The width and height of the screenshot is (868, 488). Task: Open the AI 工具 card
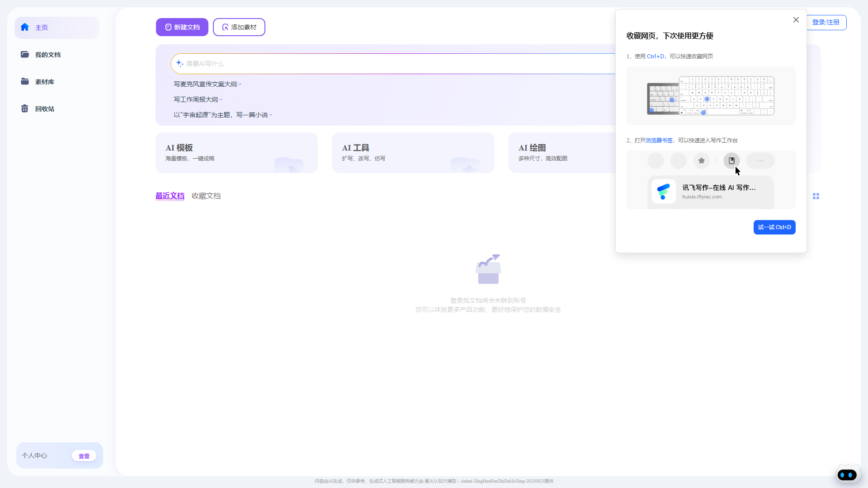click(413, 152)
